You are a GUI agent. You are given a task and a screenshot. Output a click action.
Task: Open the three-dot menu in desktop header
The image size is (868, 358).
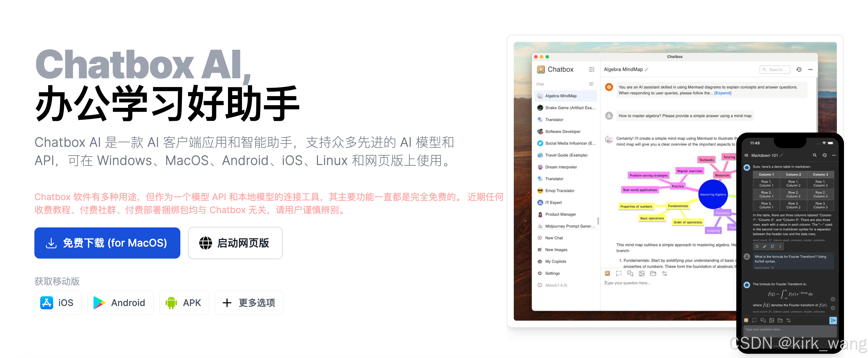coord(810,70)
